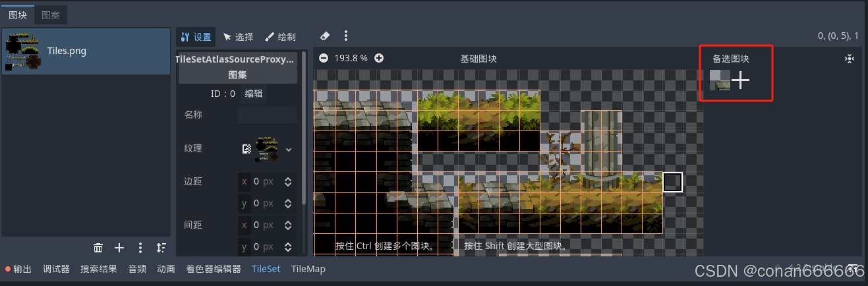Image resolution: width=868 pixels, height=286 pixels.
Task: Switch to the 图案 tab
Action: (x=50, y=14)
